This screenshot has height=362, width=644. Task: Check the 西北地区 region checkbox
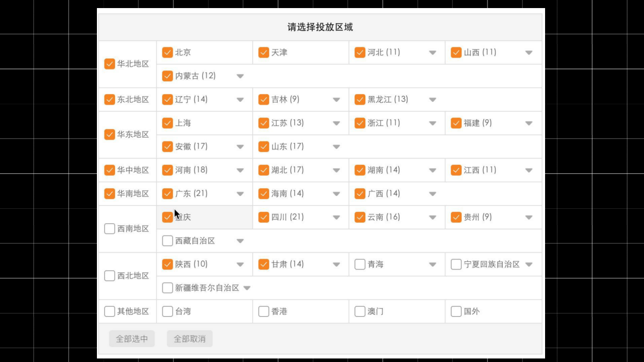click(x=110, y=276)
